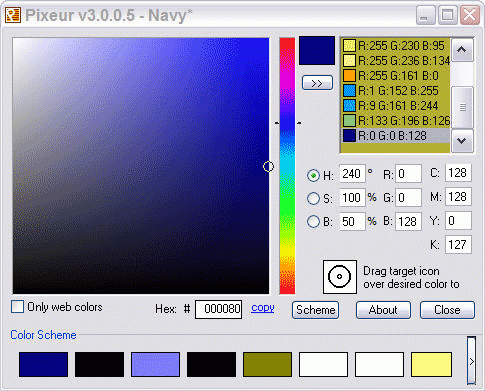
Task: Select list entry R:255 G:161 B:0
Action: coord(396,76)
